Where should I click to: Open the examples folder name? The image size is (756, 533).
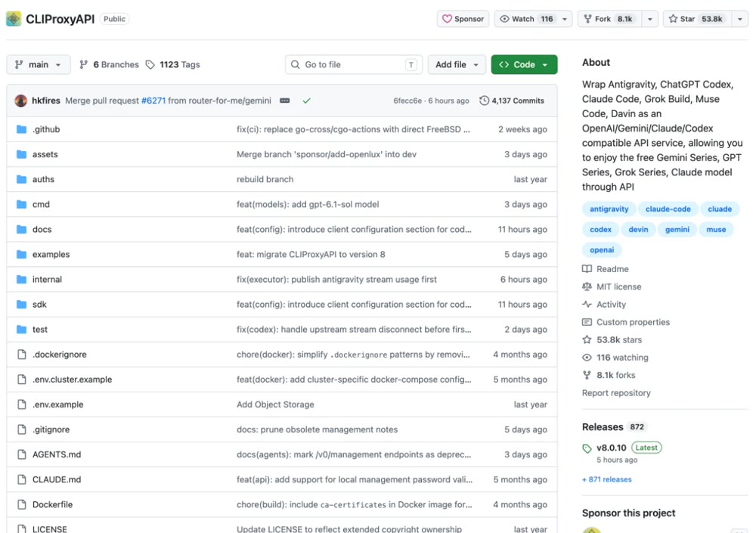[51, 254]
